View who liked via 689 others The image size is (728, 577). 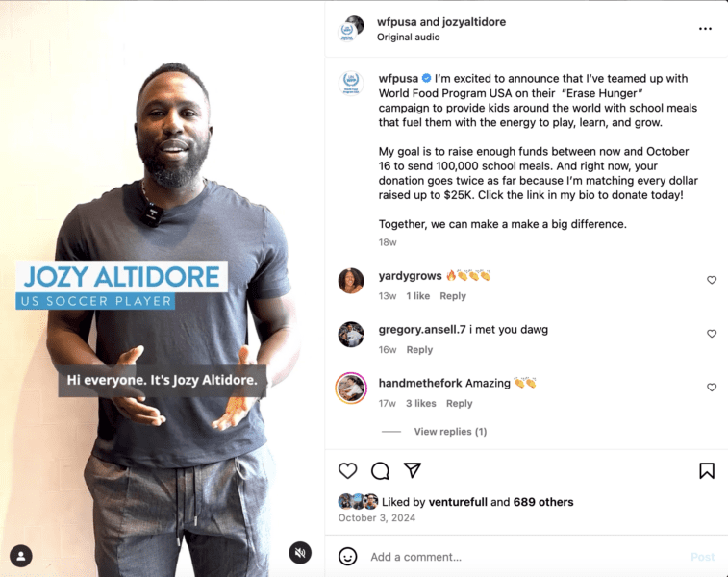pos(543,502)
